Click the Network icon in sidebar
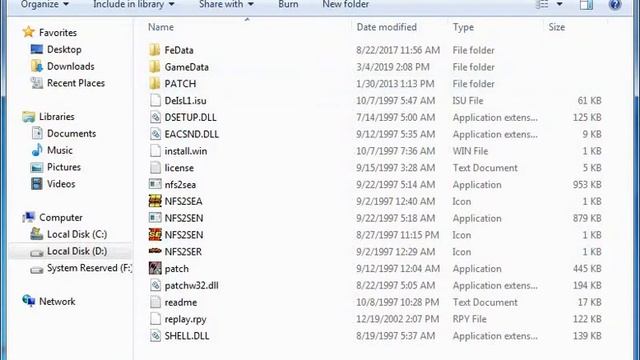Viewport: 640px width, 360px height. [29, 301]
